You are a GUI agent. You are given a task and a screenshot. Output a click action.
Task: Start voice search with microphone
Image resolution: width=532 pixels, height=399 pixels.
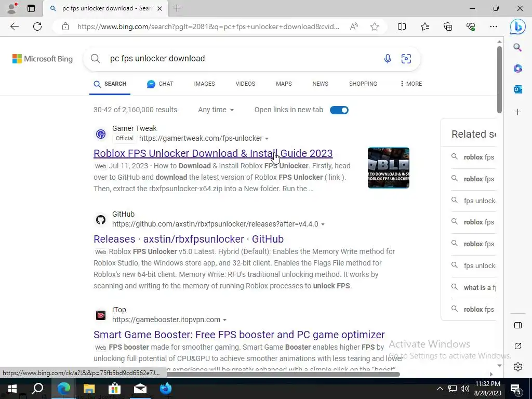coord(388,59)
